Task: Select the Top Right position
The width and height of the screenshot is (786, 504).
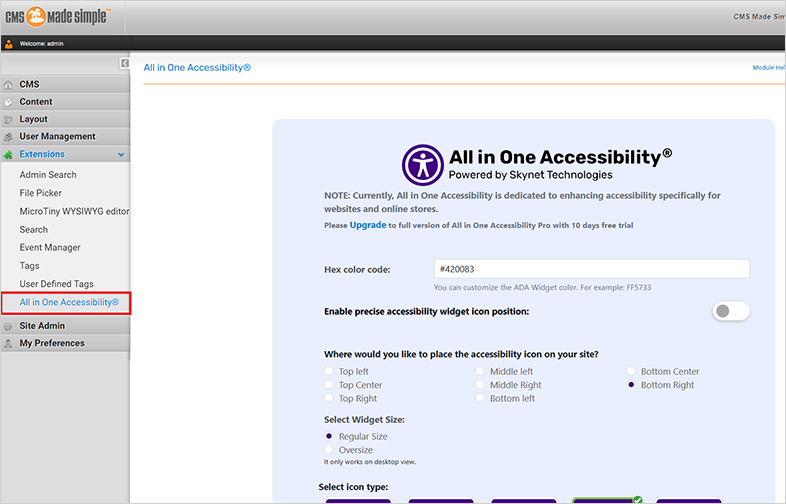Action: tap(329, 398)
